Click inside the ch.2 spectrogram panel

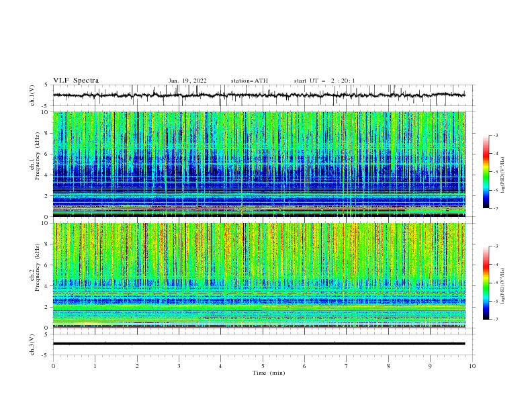tap(259, 275)
